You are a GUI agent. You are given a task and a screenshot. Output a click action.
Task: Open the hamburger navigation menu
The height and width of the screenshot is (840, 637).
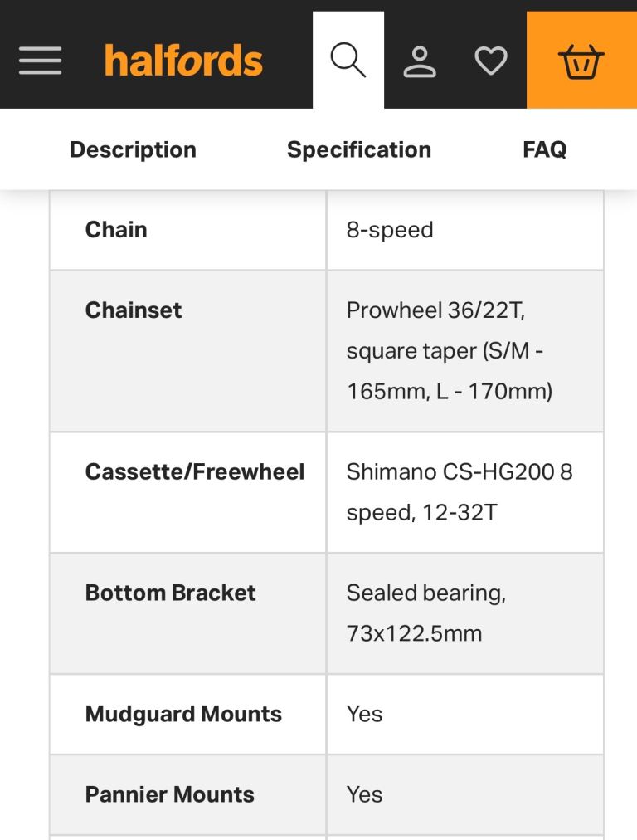pyautogui.click(x=40, y=61)
